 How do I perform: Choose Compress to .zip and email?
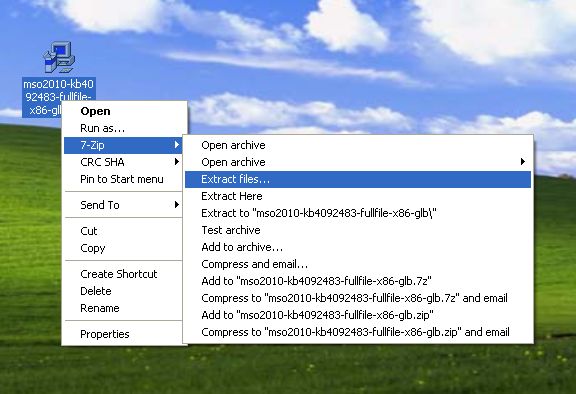(x=358, y=332)
